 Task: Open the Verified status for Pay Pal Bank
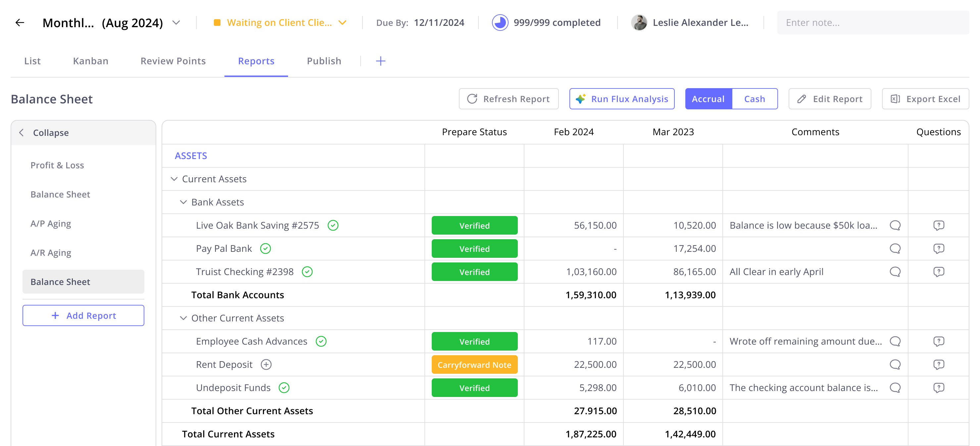(474, 249)
